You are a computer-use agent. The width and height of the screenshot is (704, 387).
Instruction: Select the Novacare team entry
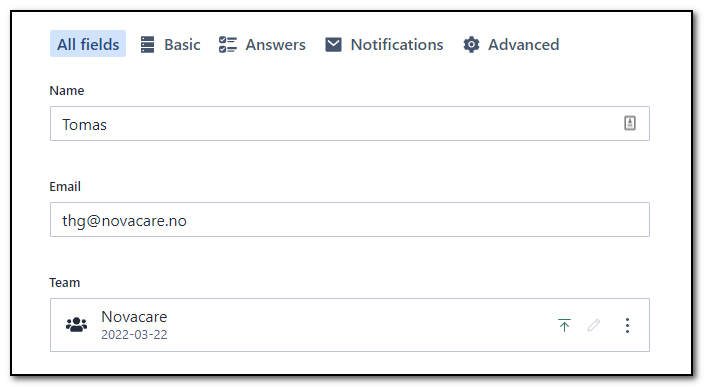pos(350,325)
